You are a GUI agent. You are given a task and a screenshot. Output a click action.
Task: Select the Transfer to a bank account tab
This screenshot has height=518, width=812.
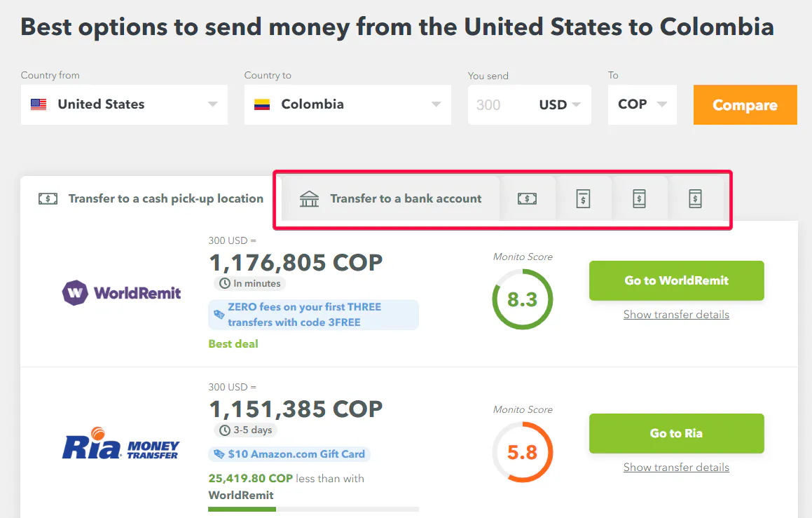pos(406,199)
